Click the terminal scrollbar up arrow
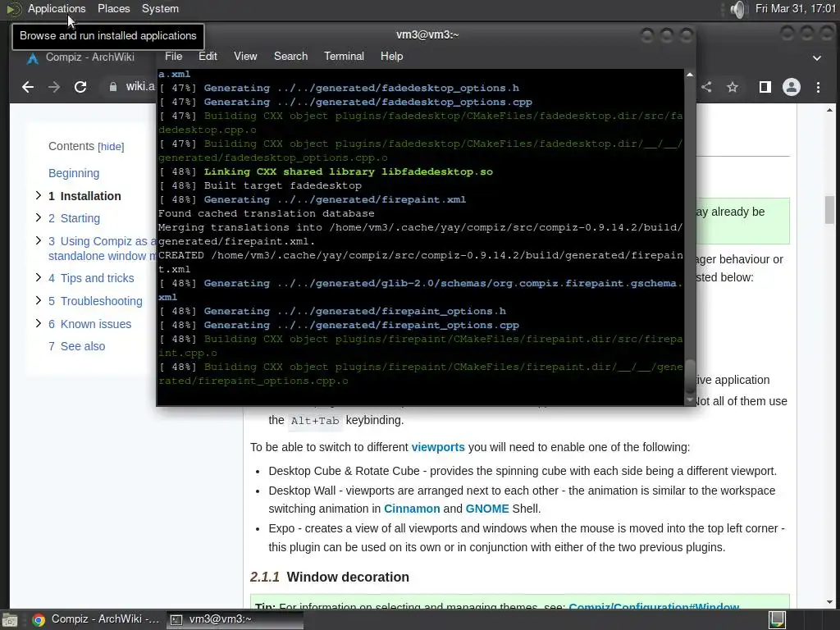 pyautogui.click(x=689, y=75)
